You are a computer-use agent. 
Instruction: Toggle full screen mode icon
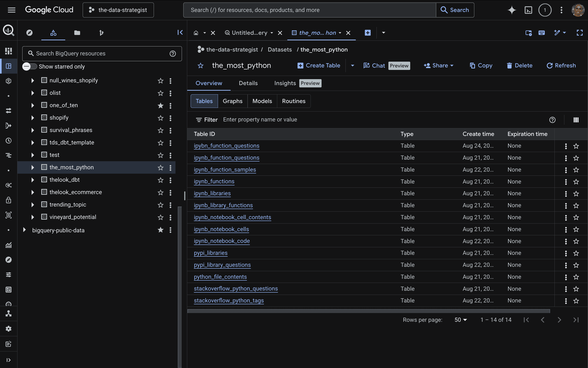pyautogui.click(x=580, y=33)
